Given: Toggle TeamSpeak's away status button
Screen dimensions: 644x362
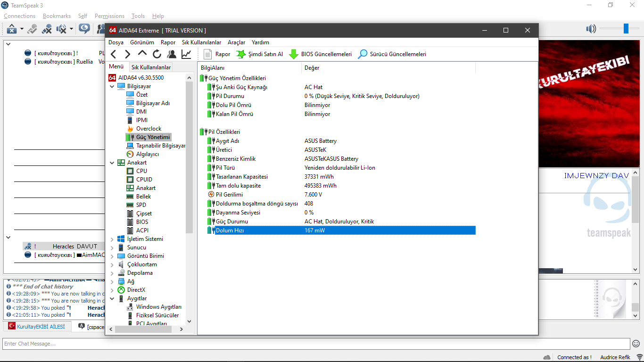Looking at the screenshot, I should pyautogui.click(x=12, y=29).
